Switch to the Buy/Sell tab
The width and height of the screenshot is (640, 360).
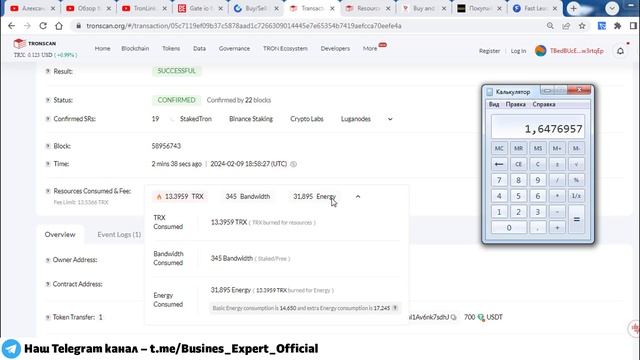click(x=256, y=8)
